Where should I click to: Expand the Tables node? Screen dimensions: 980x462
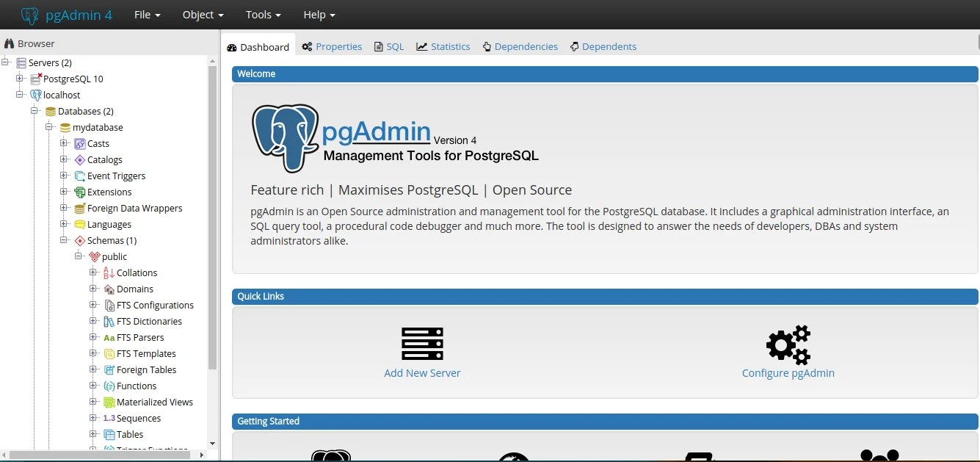[92, 434]
